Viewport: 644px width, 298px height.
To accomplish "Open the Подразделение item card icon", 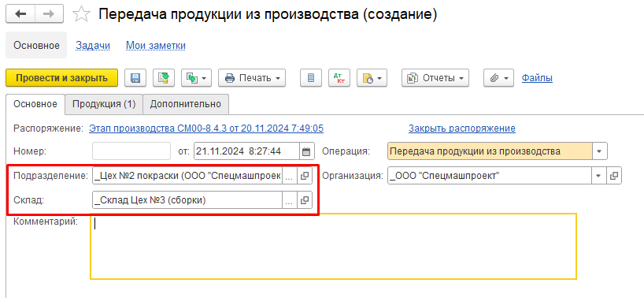I will [x=305, y=176].
